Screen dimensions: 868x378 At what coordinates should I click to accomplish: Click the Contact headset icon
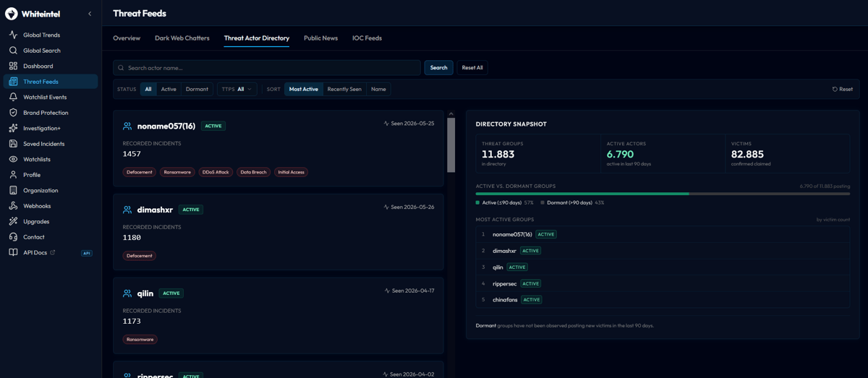click(x=13, y=237)
